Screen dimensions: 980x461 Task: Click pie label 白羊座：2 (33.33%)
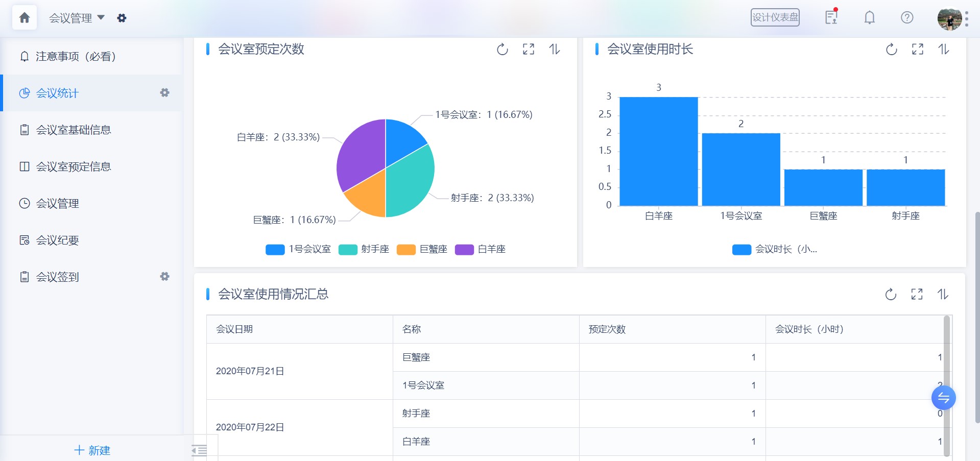pyautogui.click(x=278, y=137)
